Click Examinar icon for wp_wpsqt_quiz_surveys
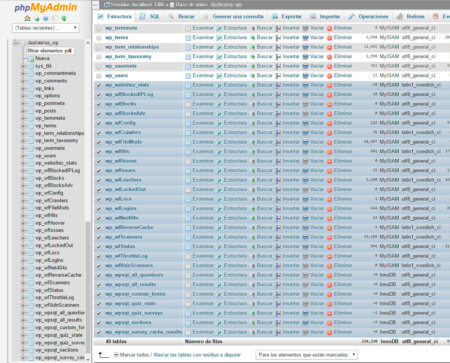 [188, 313]
